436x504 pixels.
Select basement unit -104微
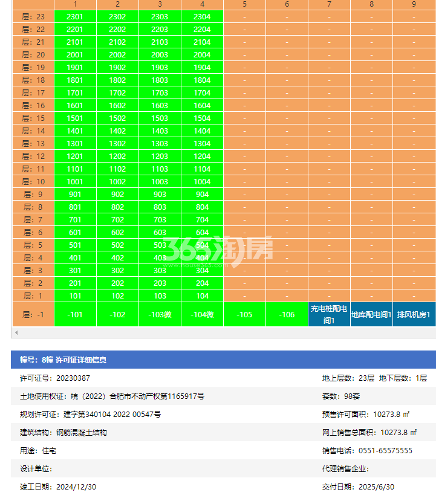click(x=202, y=315)
